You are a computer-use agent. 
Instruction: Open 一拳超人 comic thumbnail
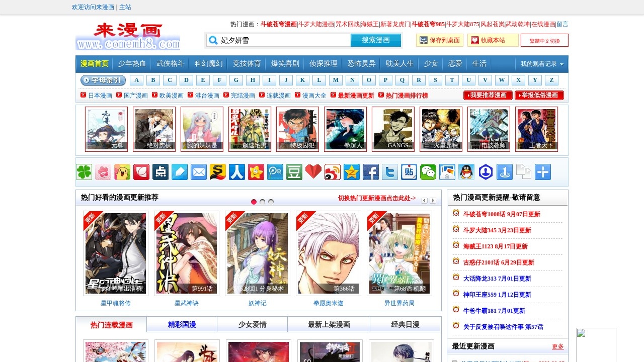point(345,129)
